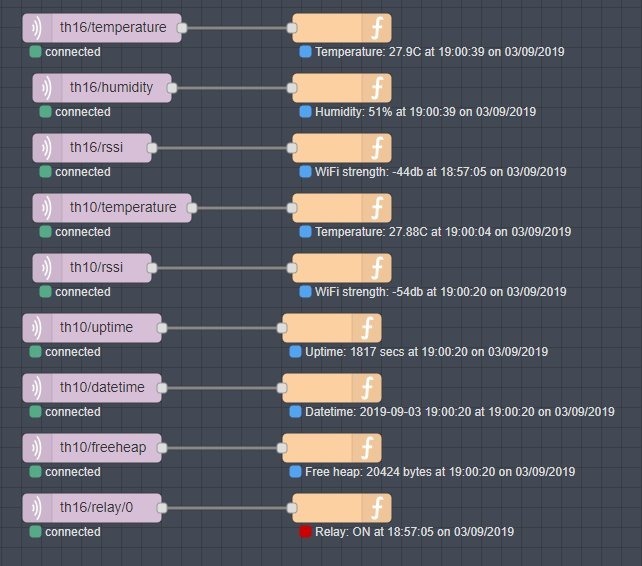Click the red Relay ON status indicator
This screenshot has height=566, width=642.
click(x=305, y=532)
